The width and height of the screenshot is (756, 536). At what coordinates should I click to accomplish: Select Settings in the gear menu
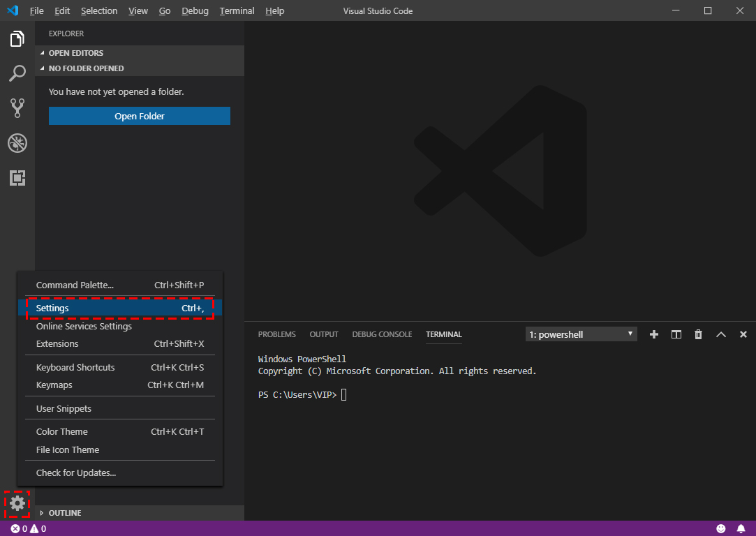coord(120,308)
